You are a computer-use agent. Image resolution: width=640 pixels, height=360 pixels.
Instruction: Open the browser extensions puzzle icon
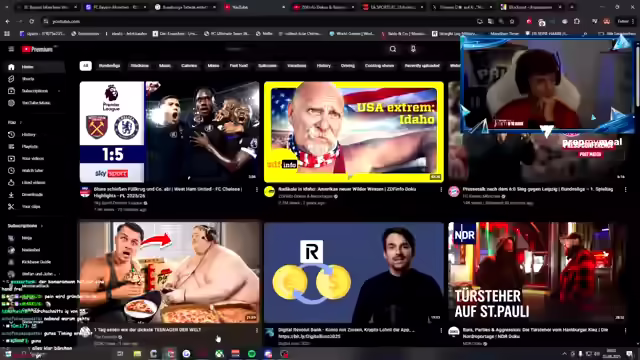coord(577,21)
